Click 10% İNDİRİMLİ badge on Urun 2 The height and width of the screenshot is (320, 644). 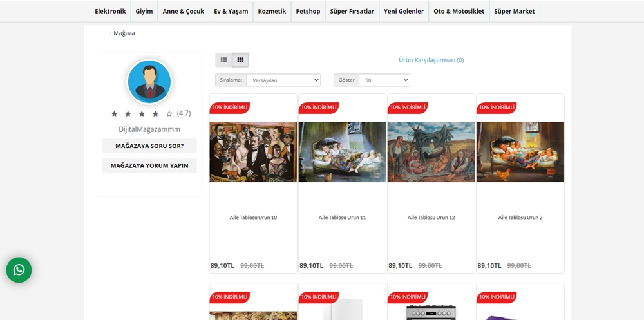497,108
